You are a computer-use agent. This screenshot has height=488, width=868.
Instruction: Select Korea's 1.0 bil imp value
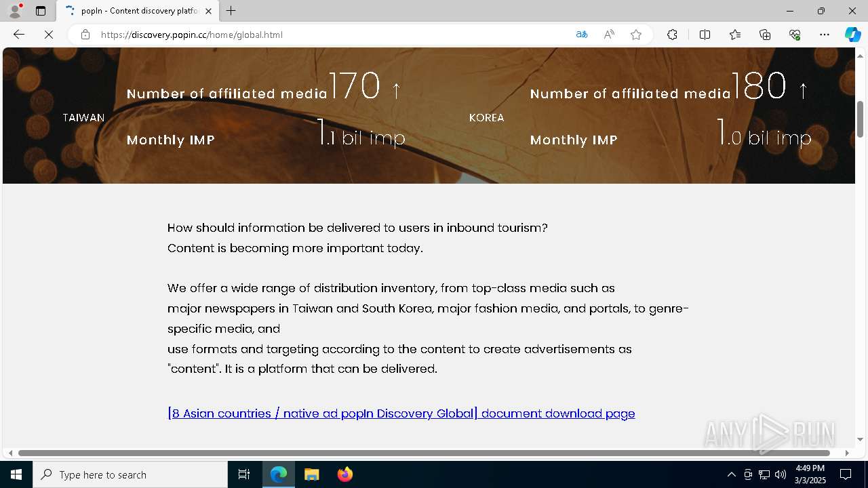click(x=764, y=134)
